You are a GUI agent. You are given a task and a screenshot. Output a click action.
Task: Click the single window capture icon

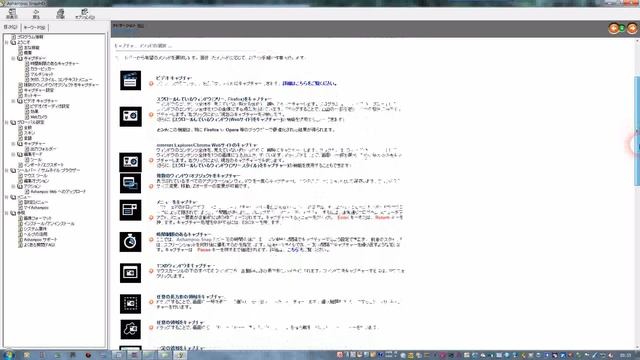[x=131, y=273]
